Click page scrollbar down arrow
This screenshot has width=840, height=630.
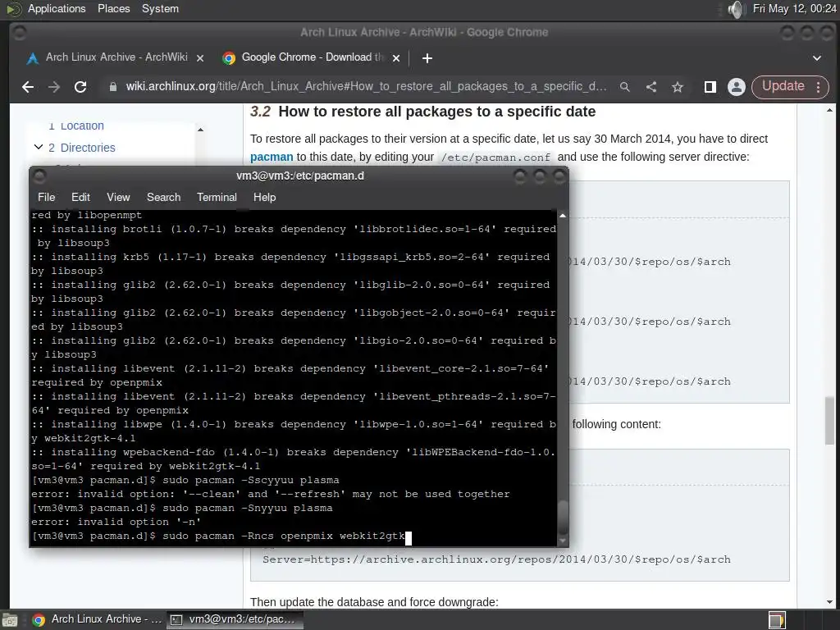click(x=829, y=602)
